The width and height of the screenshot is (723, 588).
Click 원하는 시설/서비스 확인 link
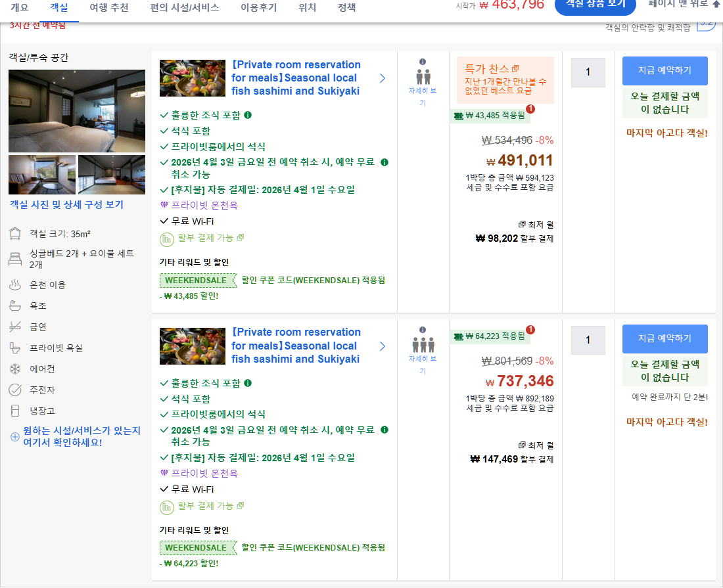coord(82,436)
